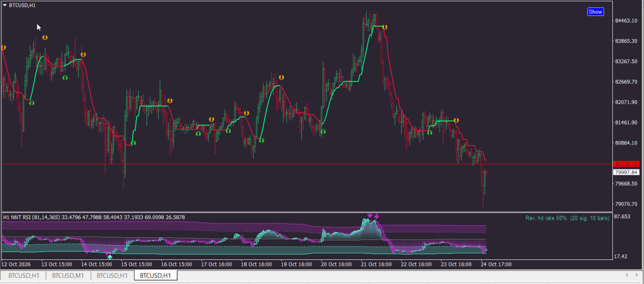Click the cyan up arrow in RSI subwindow
Screen dimensions: 644x284
pyautogui.click(x=110, y=257)
